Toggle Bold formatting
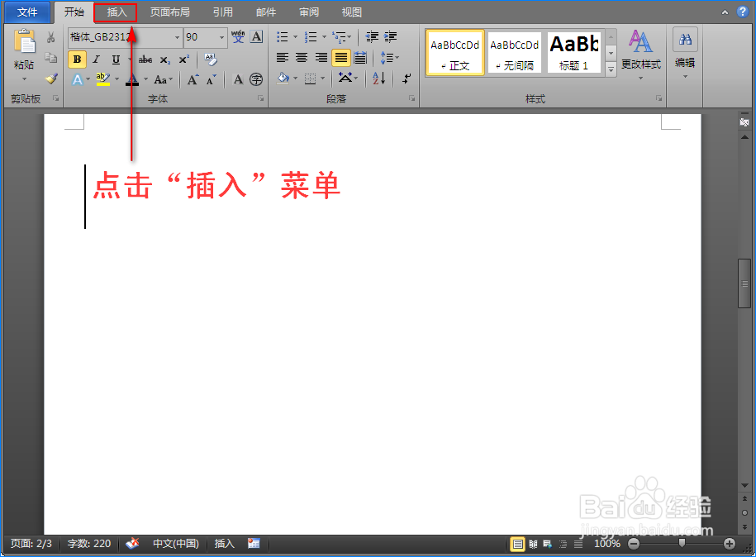Viewport: 756px width, 557px height. [76, 60]
